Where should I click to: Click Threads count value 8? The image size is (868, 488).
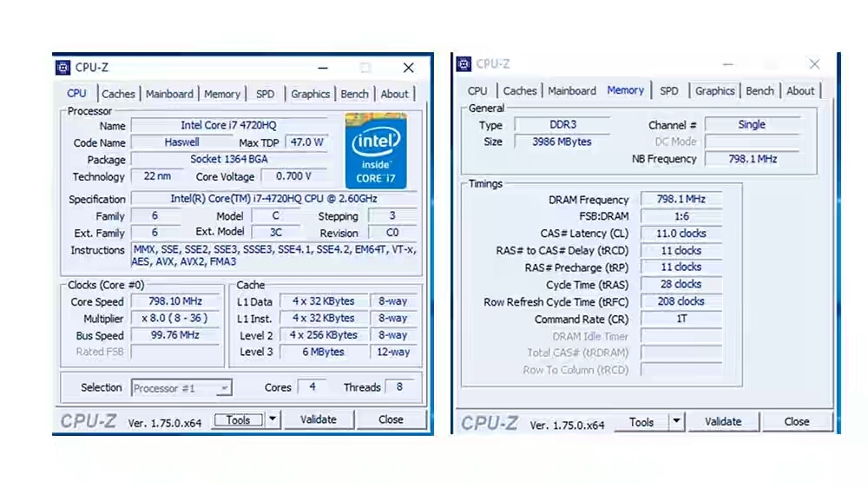coord(399,387)
